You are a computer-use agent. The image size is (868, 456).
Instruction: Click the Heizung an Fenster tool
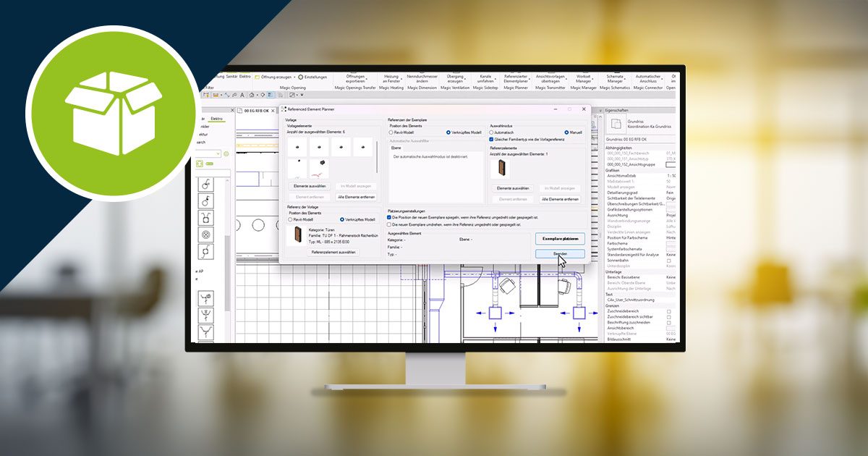coord(391,78)
